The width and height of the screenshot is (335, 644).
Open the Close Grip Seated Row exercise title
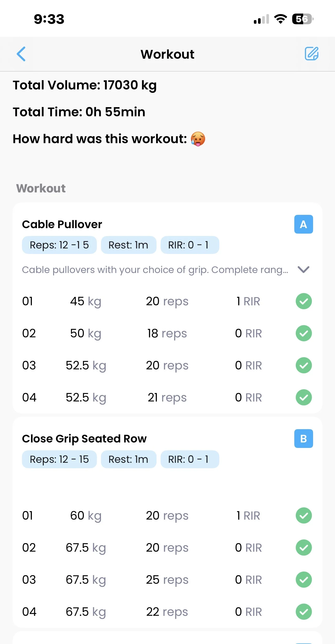[x=84, y=439]
